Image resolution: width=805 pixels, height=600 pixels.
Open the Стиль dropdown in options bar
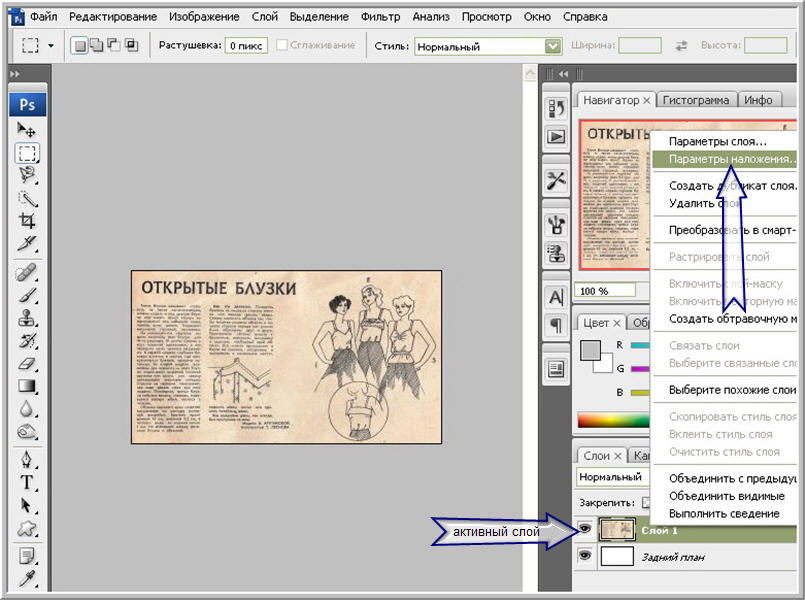(552, 46)
